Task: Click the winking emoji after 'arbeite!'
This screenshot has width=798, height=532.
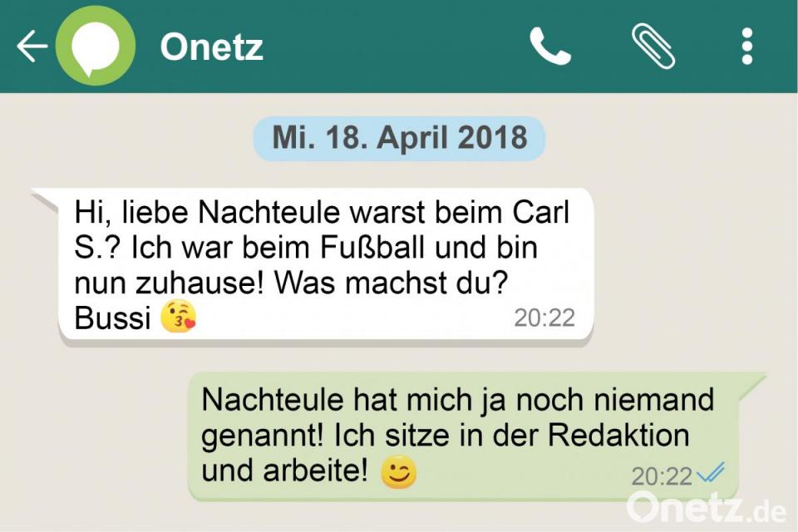Action: [x=398, y=472]
